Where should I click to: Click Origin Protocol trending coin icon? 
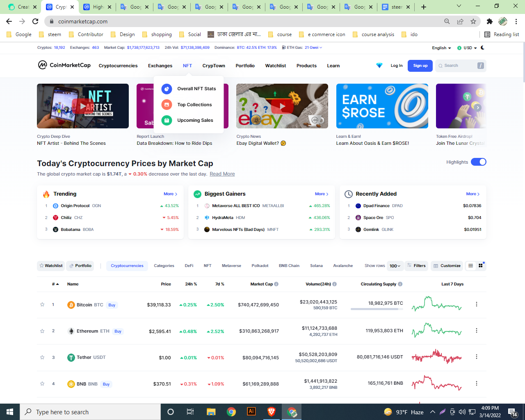point(55,206)
